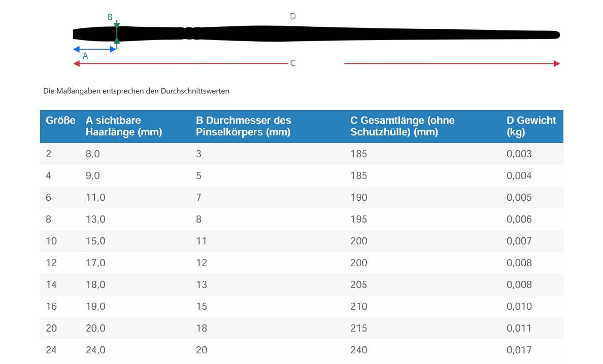603x364 pixels.
Task: Click the diameter value 18
Action: coord(202,328)
